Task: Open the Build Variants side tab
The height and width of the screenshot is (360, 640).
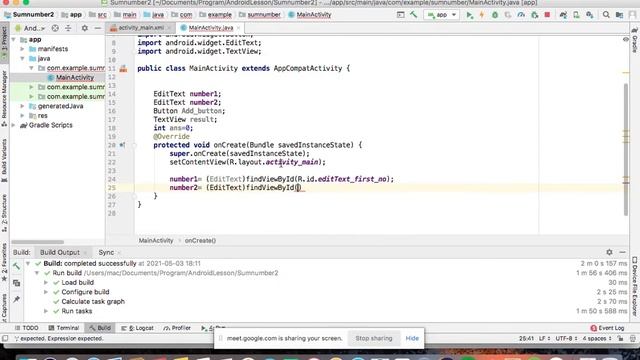Action: point(4,160)
